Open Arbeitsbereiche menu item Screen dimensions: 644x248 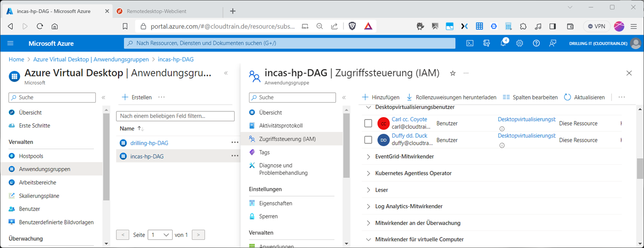pos(38,183)
